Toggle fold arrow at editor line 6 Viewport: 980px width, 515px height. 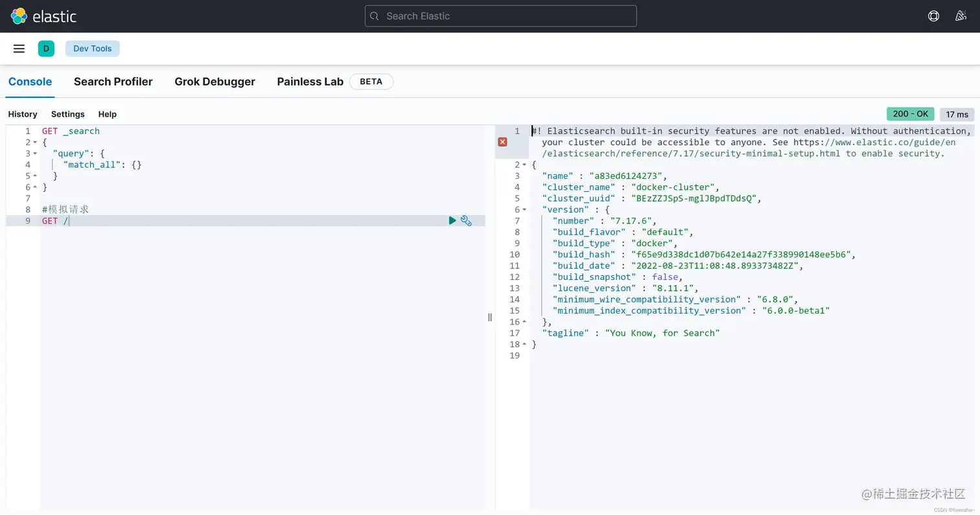pyautogui.click(x=35, y=187)
